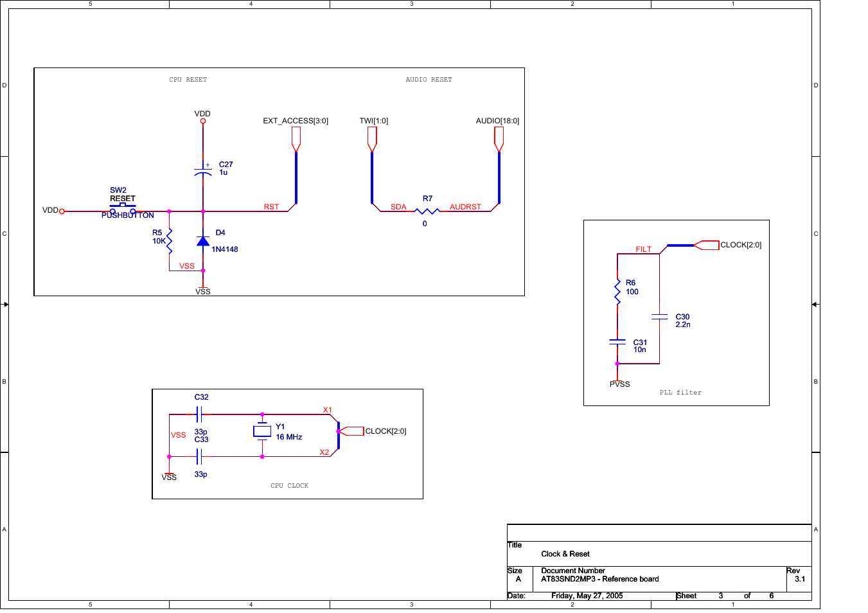Click the TWI[1:0] bus port symbol
Image resolution: width=868 pixels, height=613 pixels.
coord(372,139)
